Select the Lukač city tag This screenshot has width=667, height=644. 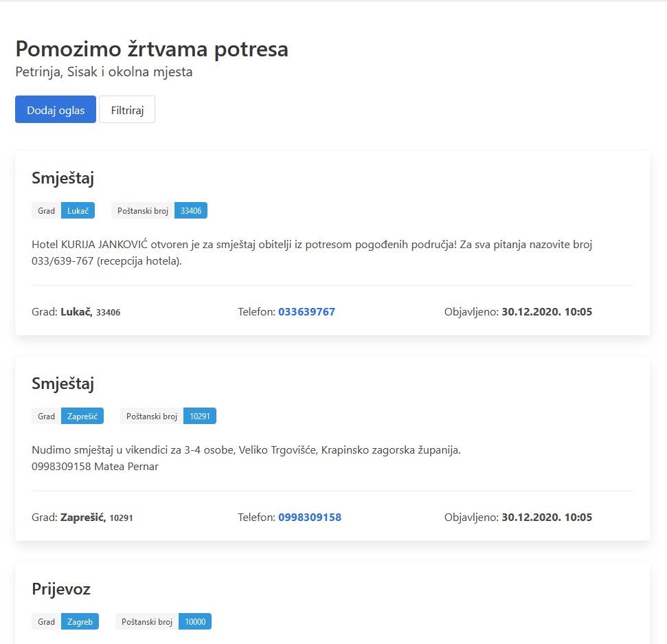click(x=78, y=211)
